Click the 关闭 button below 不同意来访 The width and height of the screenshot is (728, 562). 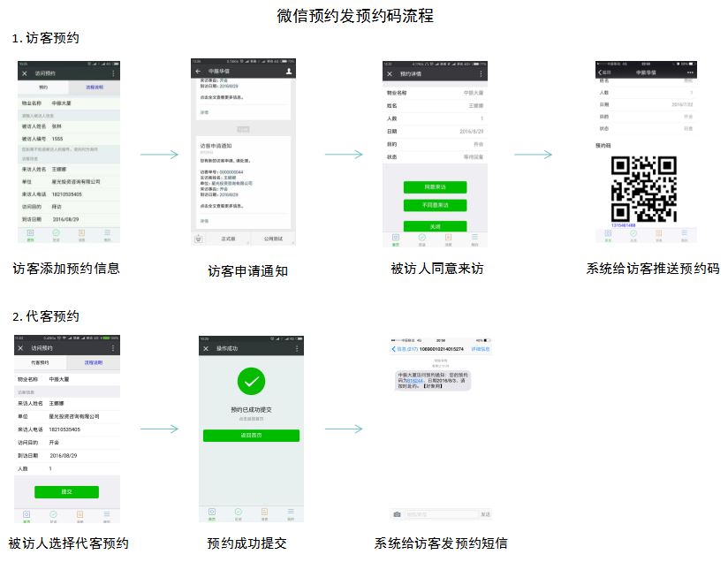coord(434,225)
